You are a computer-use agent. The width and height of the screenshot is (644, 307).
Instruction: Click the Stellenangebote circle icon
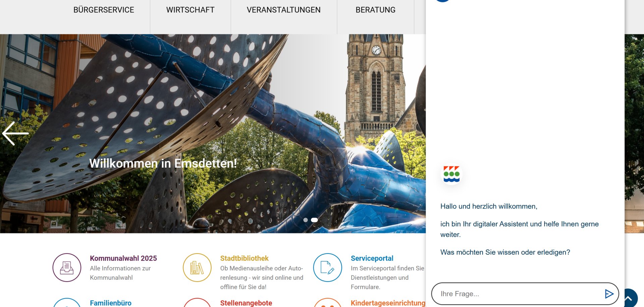coord(197,303)
